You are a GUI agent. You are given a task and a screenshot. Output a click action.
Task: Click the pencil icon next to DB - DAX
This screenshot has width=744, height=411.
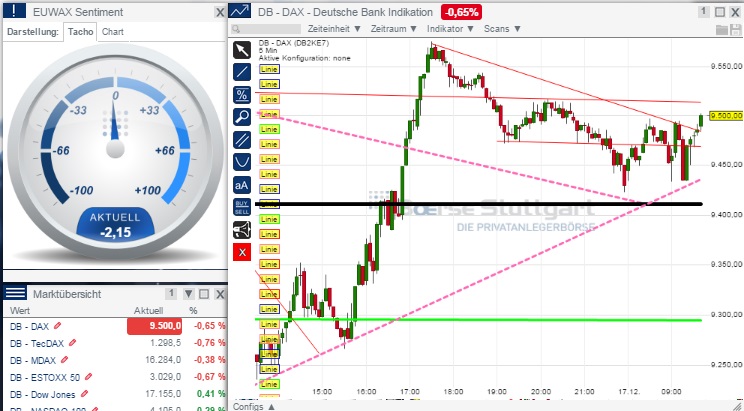(57, 326)
